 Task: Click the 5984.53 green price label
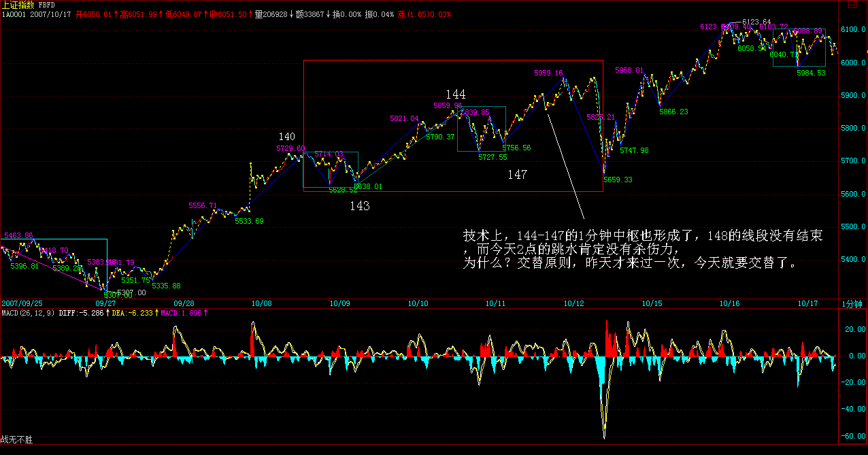pos(811,73)
